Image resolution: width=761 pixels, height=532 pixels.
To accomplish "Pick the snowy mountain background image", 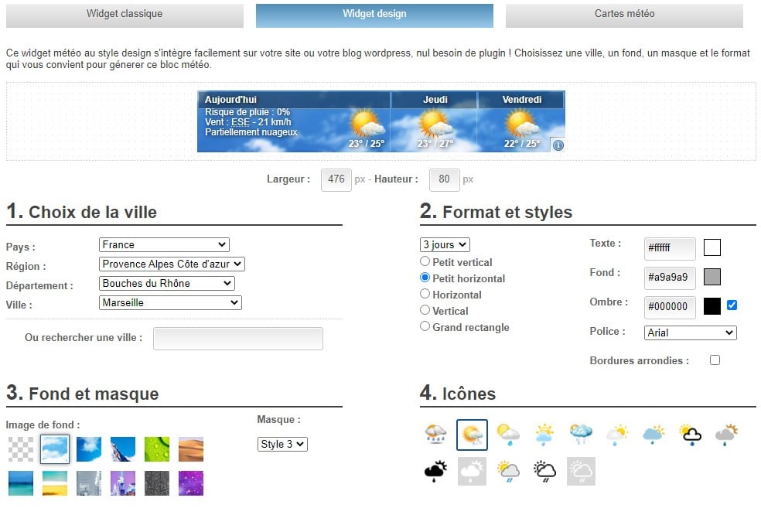I will (123, 449).
